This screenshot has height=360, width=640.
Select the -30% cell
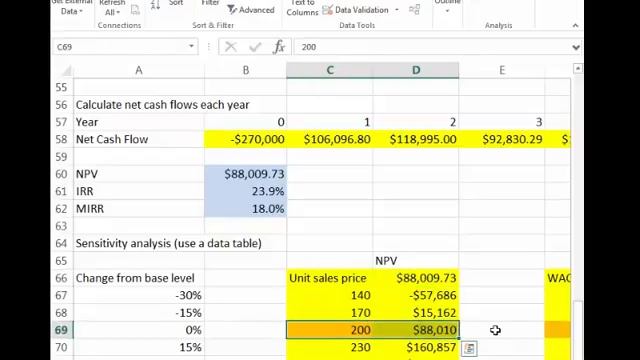[x=139, y=296]
